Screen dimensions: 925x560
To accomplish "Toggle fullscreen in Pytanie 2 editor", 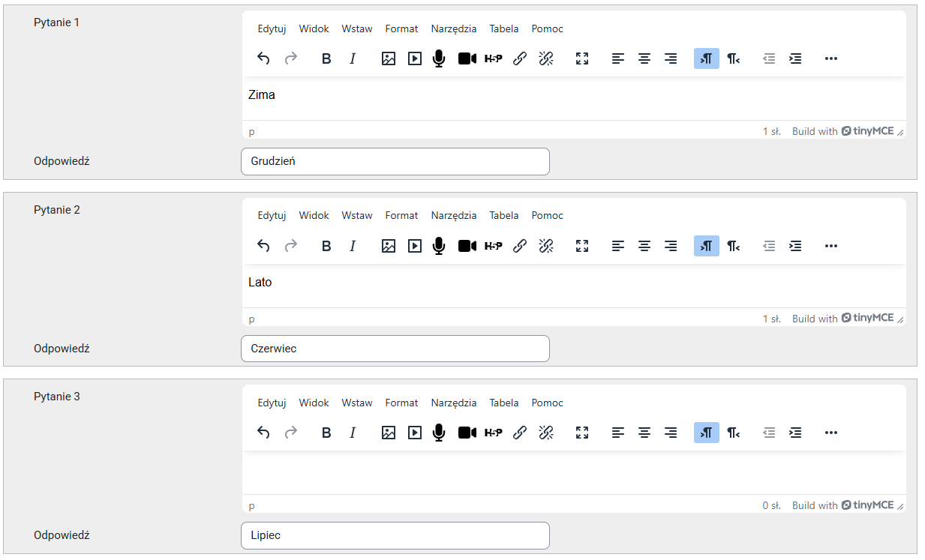I will [x=582, y=246].
